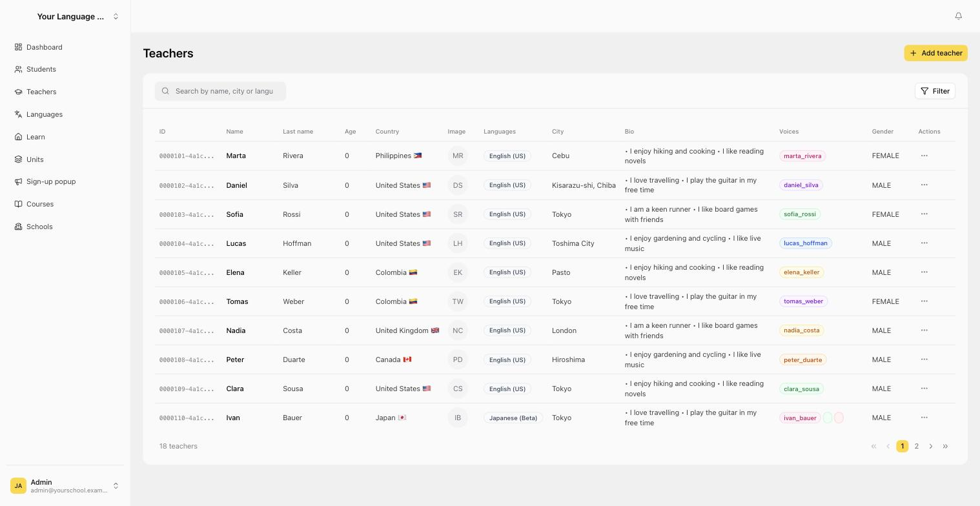
Task: Click the Schools building icon
Action: 18,227
